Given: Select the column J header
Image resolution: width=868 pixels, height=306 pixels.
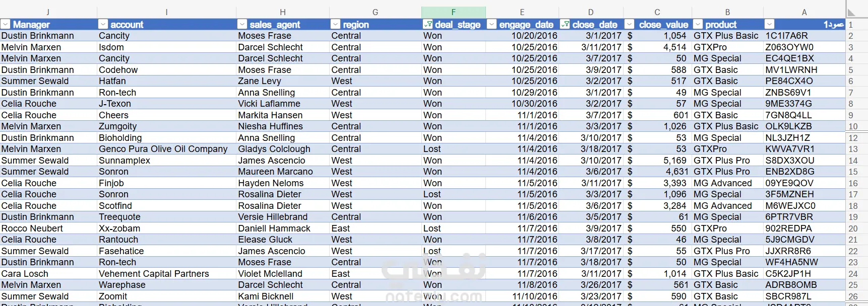Looking at the screenshot, I should coord(48,12).
